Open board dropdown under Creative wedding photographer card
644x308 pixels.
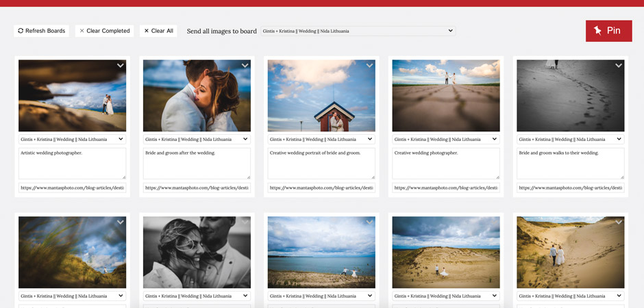pyautogui.click(x=446, y=140)
